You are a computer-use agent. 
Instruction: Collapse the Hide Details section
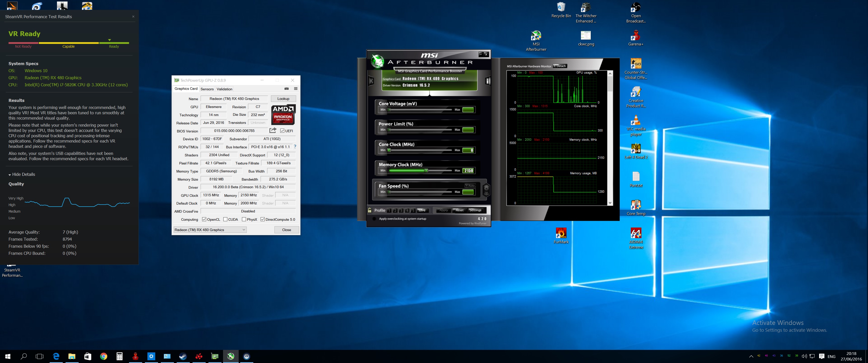22,174
